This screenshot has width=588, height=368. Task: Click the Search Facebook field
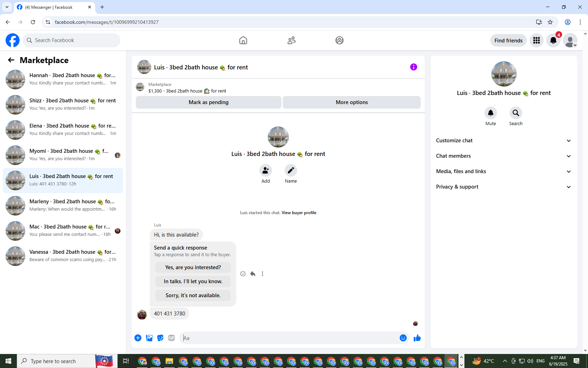(71, 40)
